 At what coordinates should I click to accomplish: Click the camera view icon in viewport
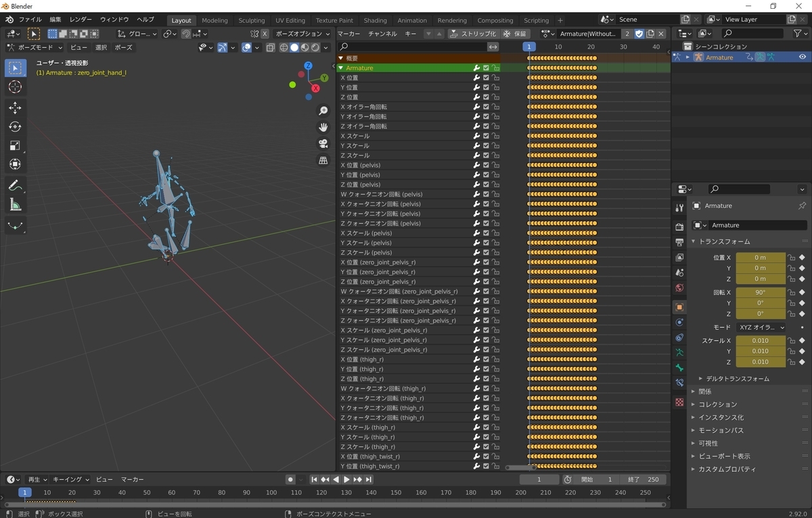323,143
